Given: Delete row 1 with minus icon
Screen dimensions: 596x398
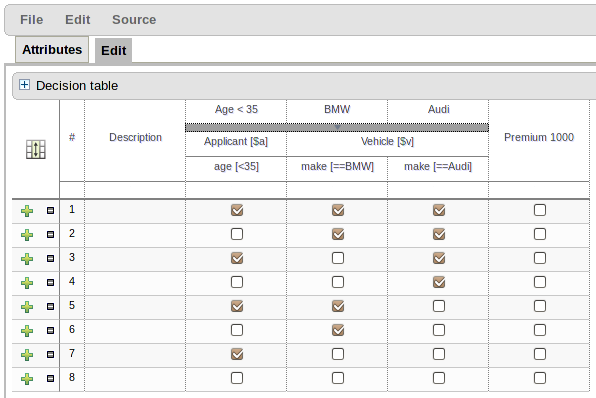Looking at the screenshot, I should click(50, 211).
